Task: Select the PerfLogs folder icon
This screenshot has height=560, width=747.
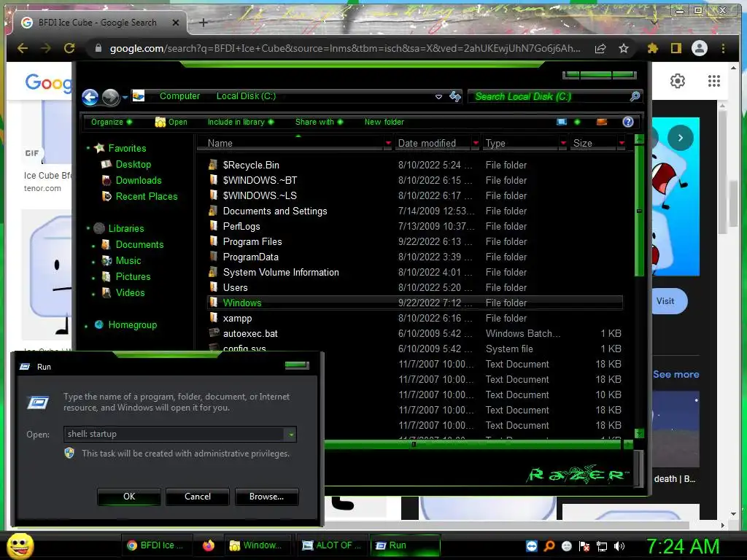Action: pyautogui.click(x=213, y=226)
